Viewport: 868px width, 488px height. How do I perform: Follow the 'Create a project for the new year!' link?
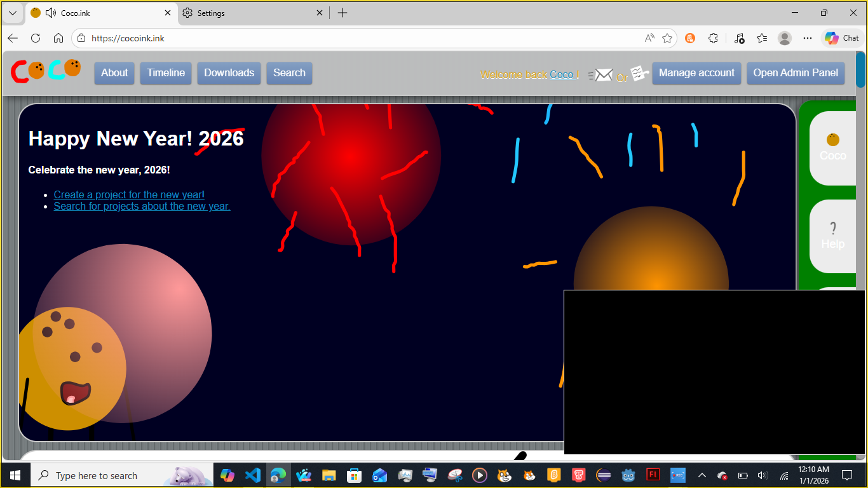pos(129,194)
